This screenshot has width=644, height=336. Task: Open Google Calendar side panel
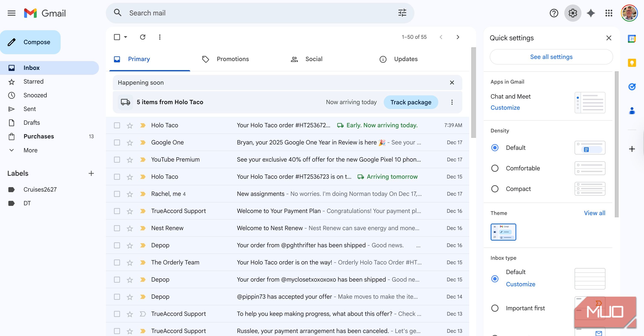coord(632,39)
